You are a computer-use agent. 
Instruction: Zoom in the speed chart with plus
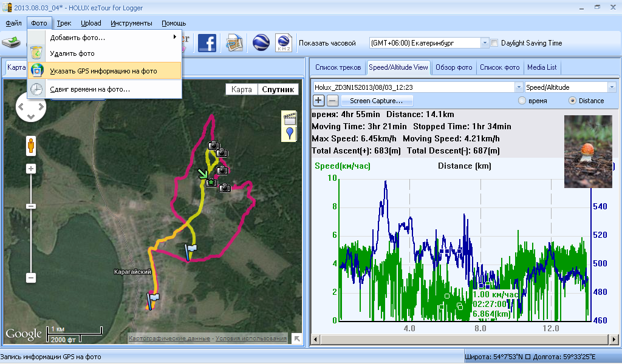pyautogui.click(x=318, y=101)
